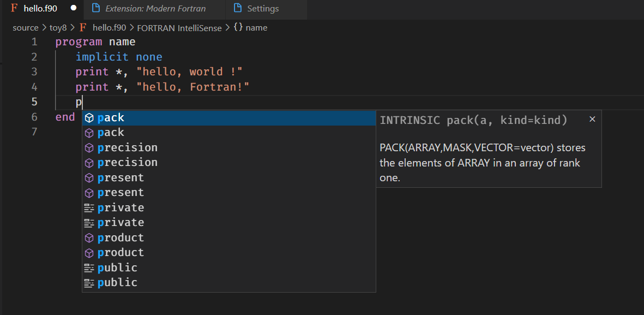Screen dimensions: 644x315
Task: Select the precision completion suggestion
Action: [x=128, y=147]
